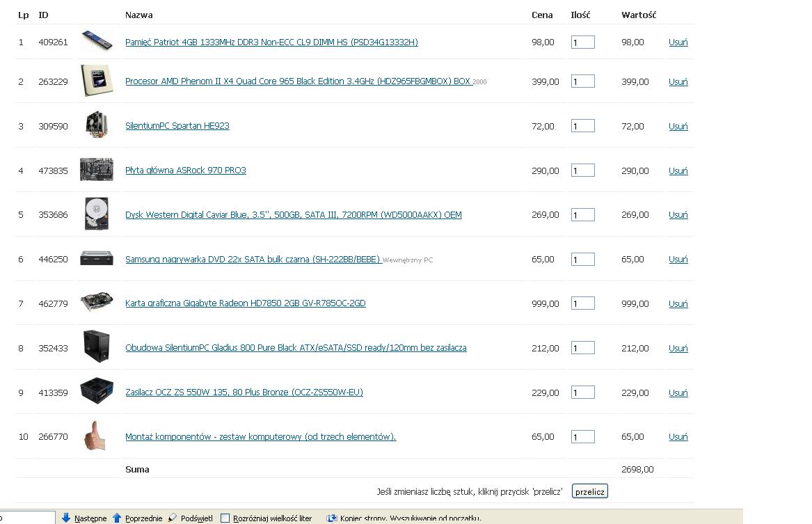This screenshot has width=812, height=524.
Task: Focus quantity field for Samsung DVD burner
Action: tap(582, 260)
